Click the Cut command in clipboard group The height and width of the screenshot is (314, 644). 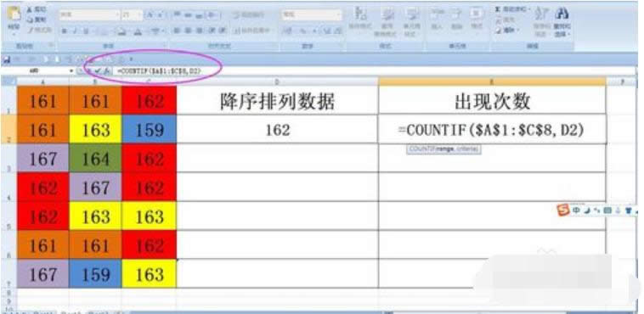tap(37, 9)
